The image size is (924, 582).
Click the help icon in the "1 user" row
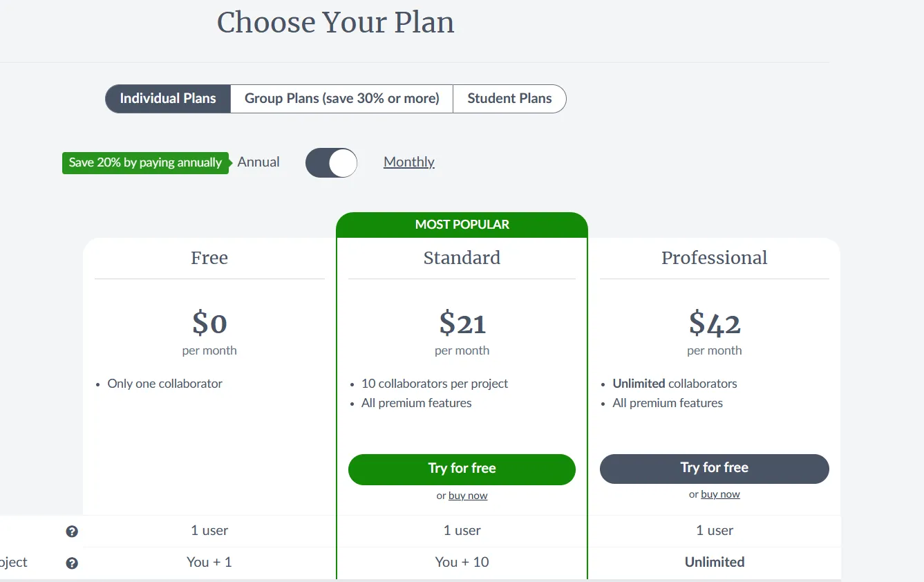pyautogui.click(x=72, y=532)
